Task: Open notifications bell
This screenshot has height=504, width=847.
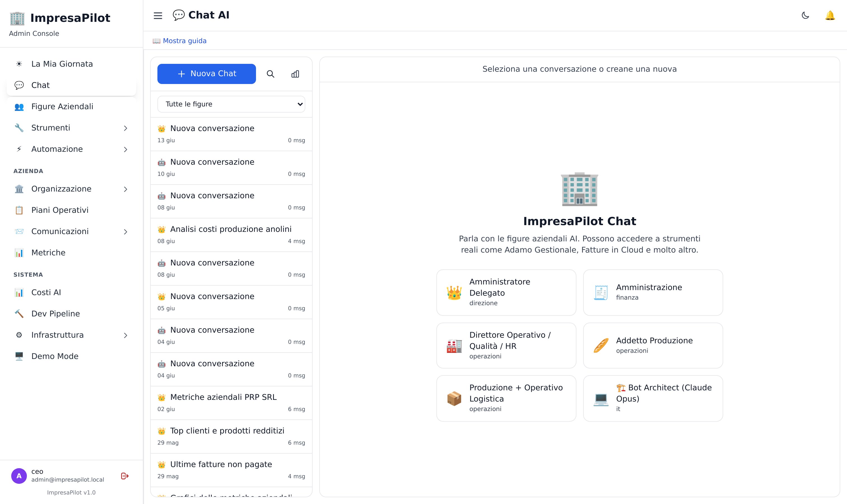Action: tap(830, 16)
